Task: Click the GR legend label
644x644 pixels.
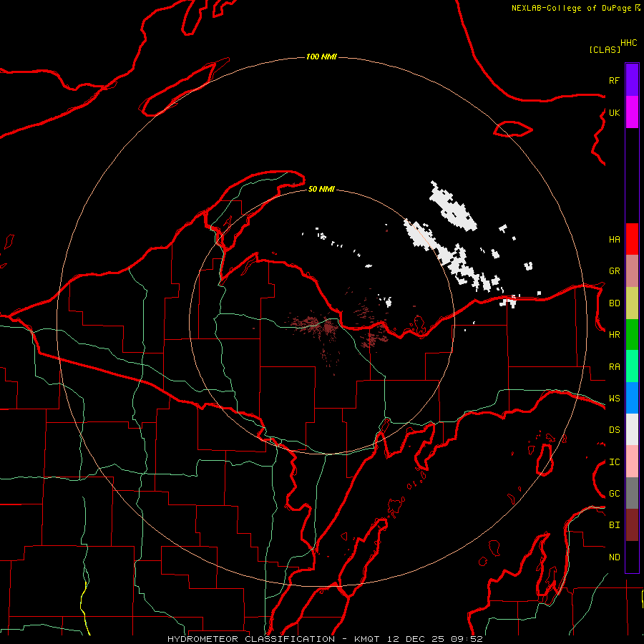Action: tap(614, 271)
